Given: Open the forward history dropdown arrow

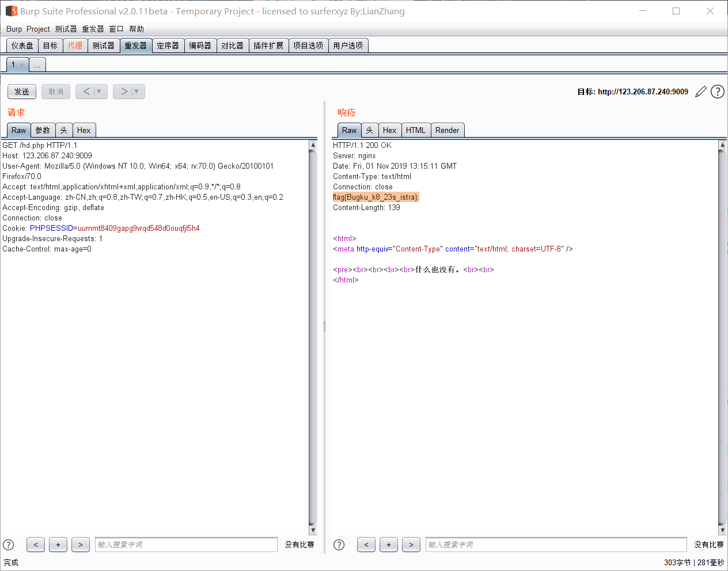Looking at the screenshot, I should (137, 92).
